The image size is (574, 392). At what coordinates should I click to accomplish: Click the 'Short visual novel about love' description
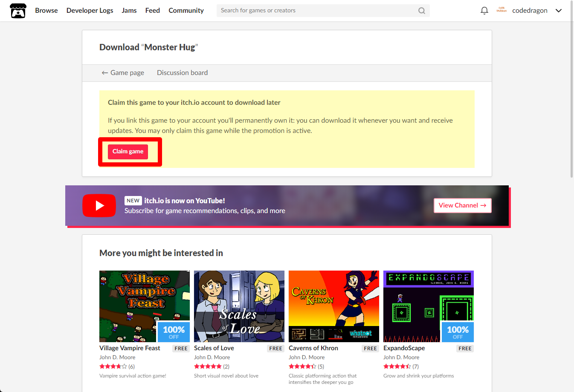[x=226, y=376]
